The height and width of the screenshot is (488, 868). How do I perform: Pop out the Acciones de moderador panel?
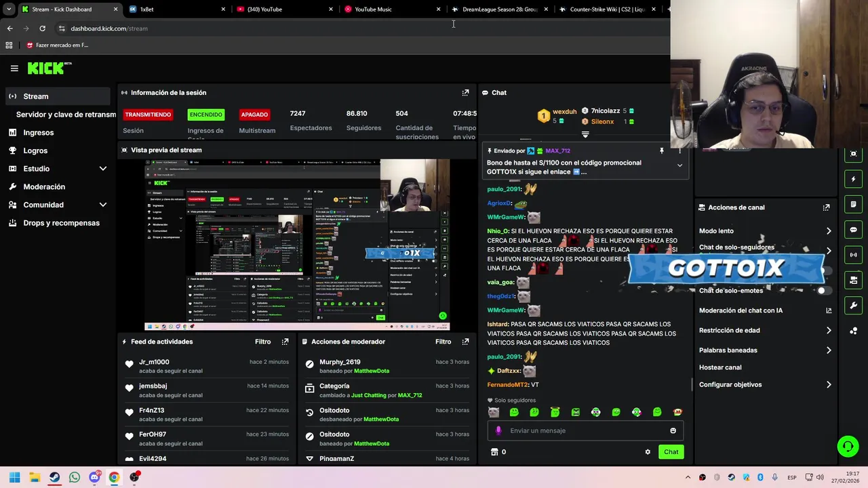(465, 342)
